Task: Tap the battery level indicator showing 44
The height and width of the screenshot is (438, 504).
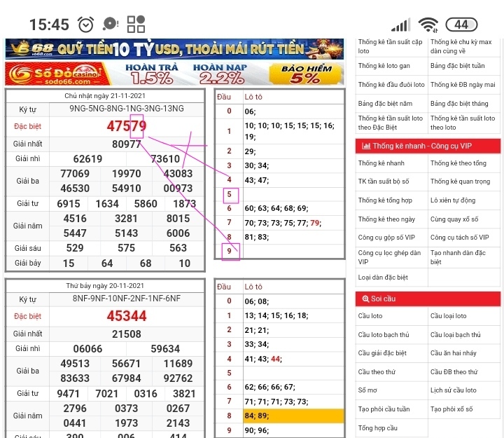Action: [461, 25]
